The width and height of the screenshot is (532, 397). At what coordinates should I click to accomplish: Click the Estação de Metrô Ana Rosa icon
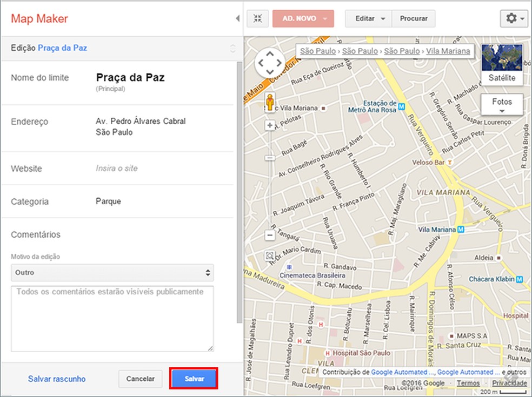click(401, 107)
